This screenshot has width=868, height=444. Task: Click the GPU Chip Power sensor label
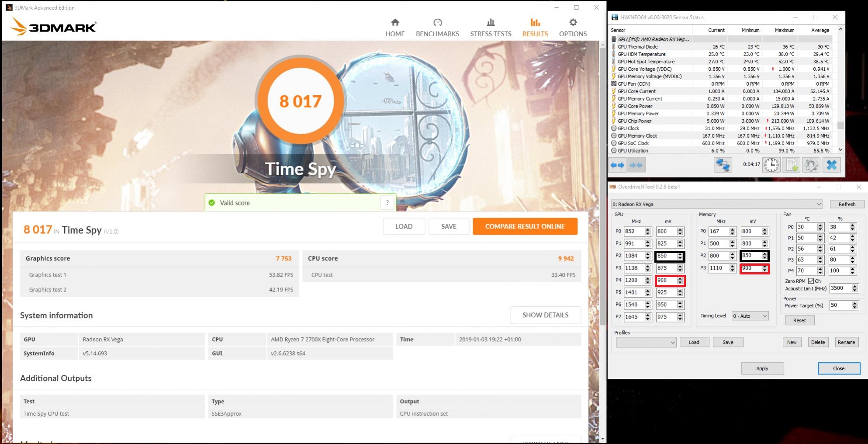pos(634,121)
